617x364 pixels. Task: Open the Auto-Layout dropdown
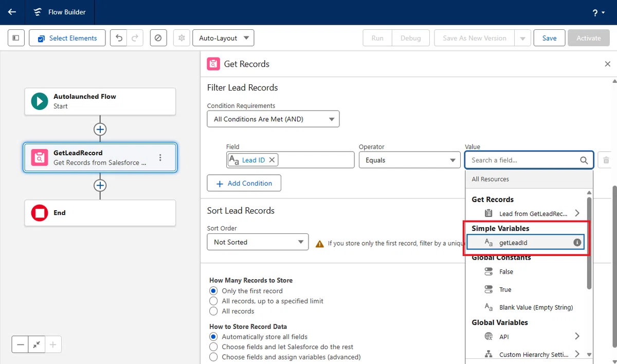[223, 38]
